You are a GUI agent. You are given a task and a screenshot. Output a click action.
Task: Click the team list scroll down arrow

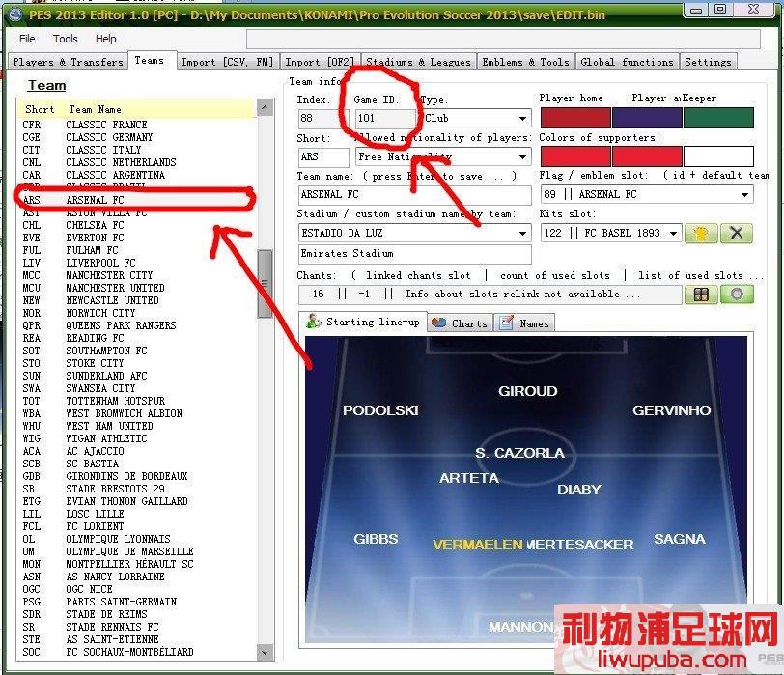(265, 652)
